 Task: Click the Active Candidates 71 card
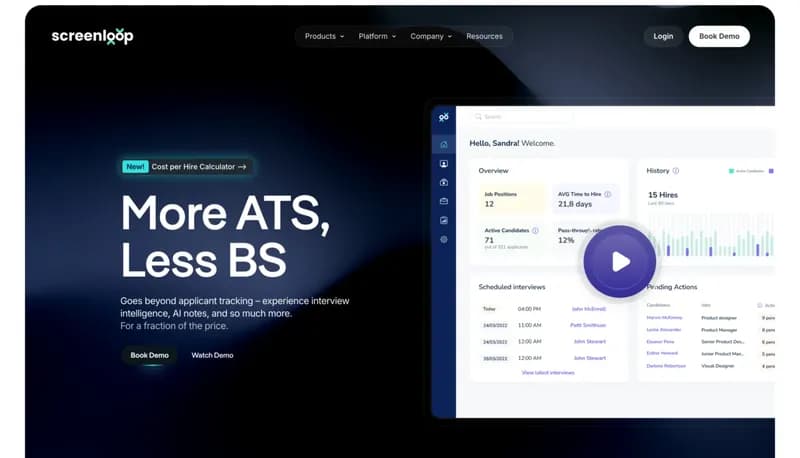512,238
